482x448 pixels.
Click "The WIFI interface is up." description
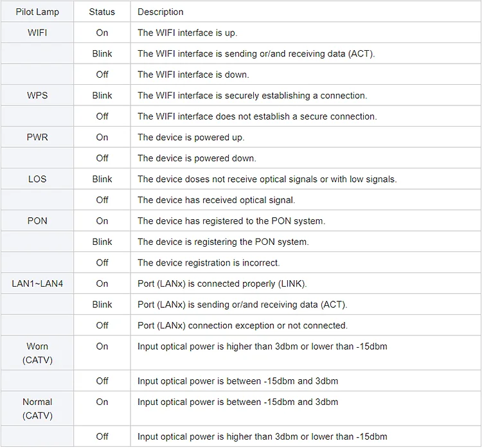click(187, 33)
